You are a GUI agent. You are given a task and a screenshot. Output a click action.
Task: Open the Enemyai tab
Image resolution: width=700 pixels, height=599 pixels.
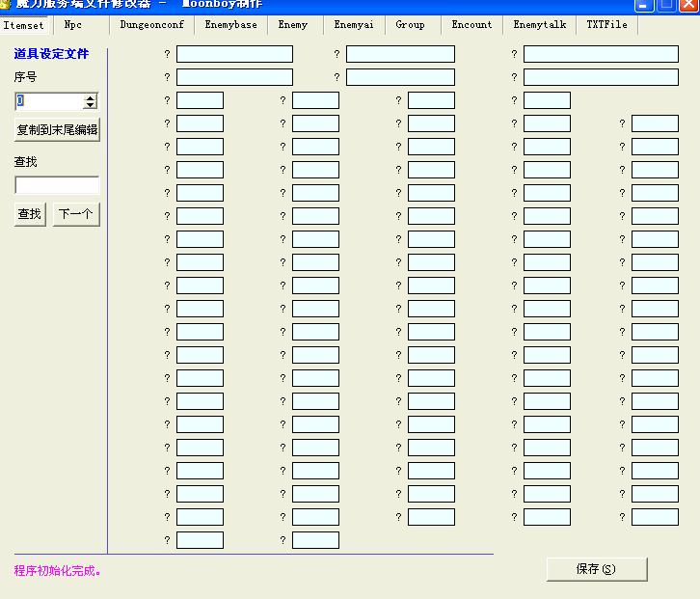pyautogui.click(x=353, y=25)
